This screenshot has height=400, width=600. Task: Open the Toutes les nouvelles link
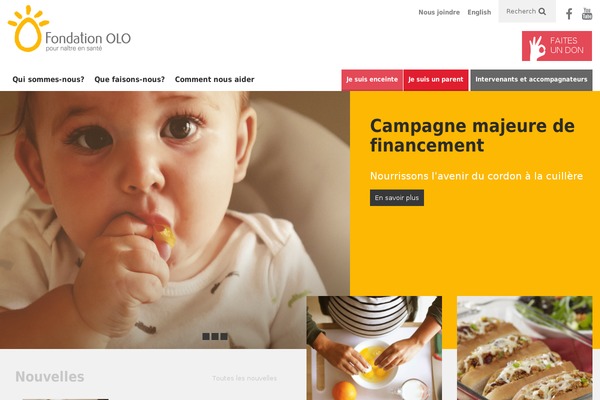coord(245,378)
